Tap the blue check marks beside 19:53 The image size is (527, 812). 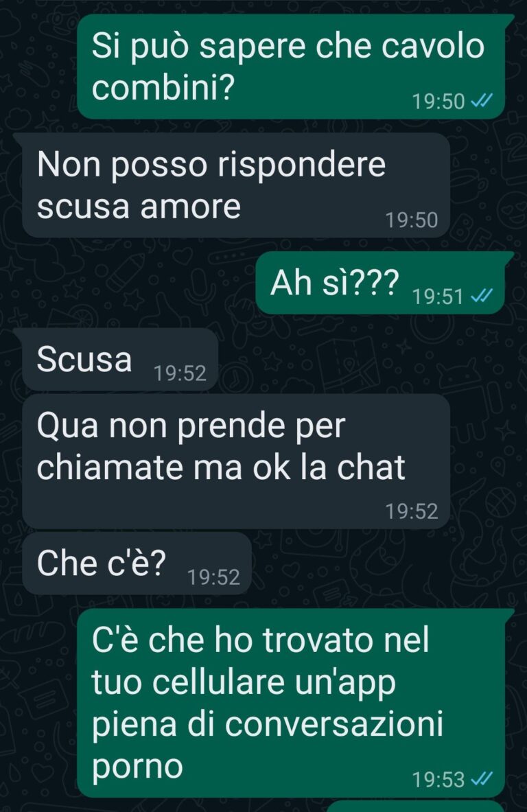[x=481, y=778]
